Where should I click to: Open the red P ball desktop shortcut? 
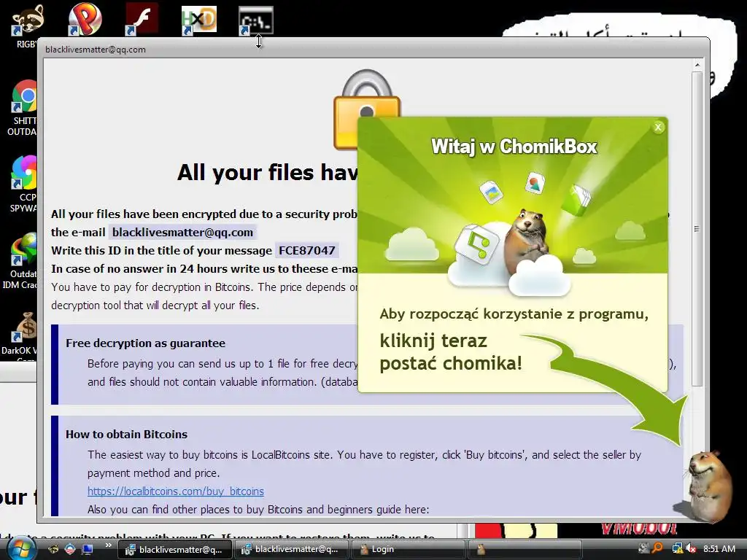[x=85, y=19]
